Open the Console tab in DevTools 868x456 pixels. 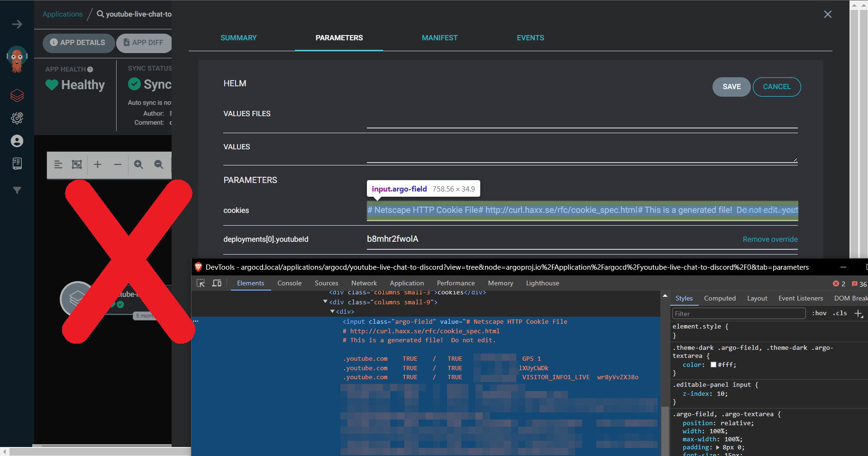click(289, 283)
